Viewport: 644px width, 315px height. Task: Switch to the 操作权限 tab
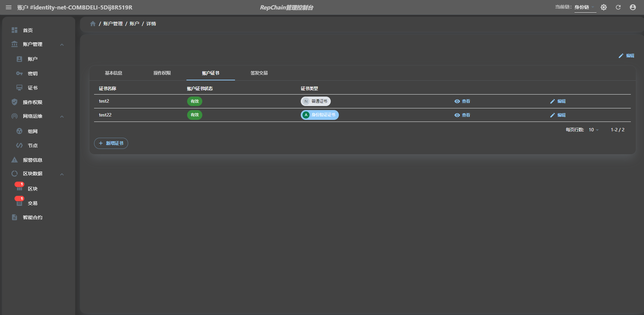(162, 73)
